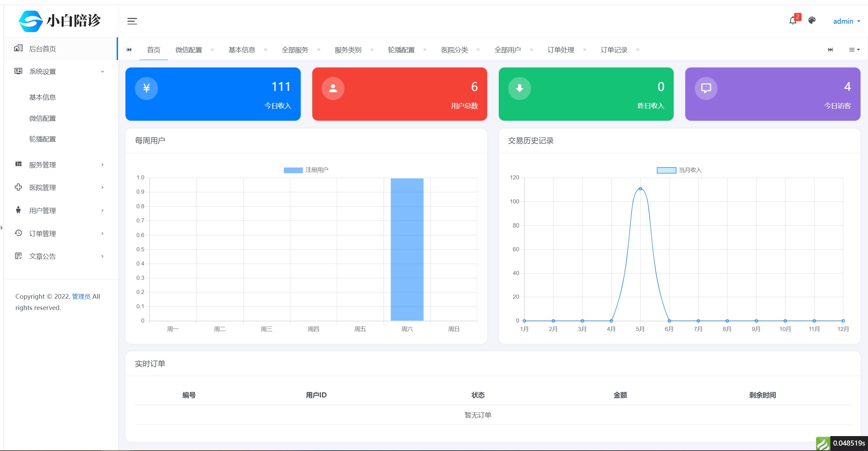This screenshot has width=868, height=451.
Task: Switch to the 医院分类 tab
Action: point(455,50)
